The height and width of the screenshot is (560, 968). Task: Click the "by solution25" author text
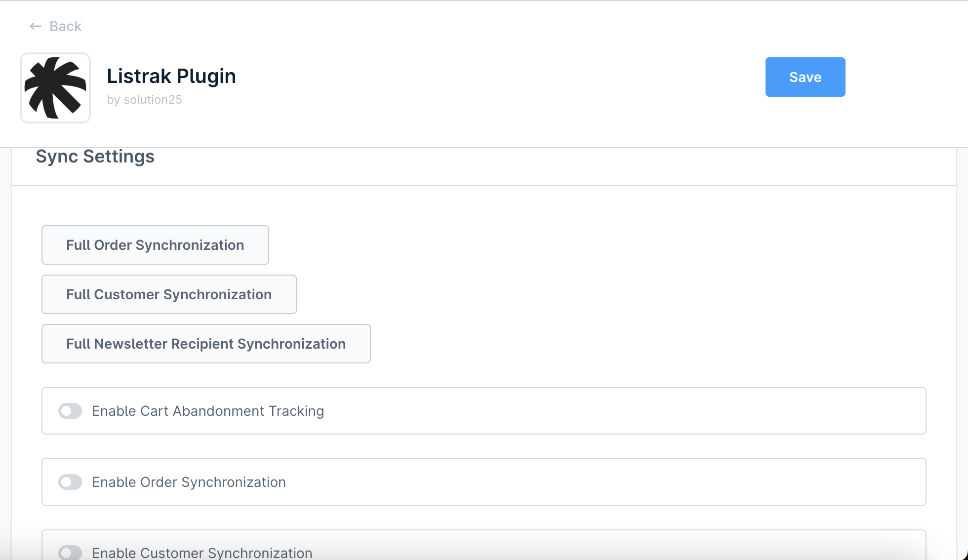tap(144, 100)
